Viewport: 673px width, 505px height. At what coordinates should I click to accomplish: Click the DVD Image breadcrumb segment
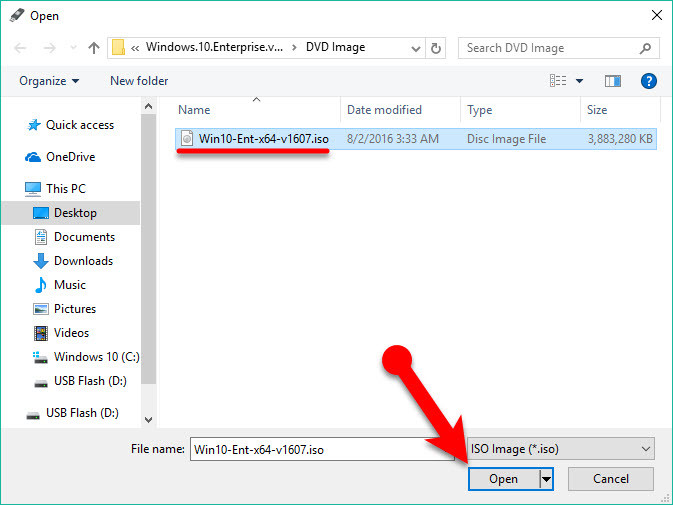[336, 47]
